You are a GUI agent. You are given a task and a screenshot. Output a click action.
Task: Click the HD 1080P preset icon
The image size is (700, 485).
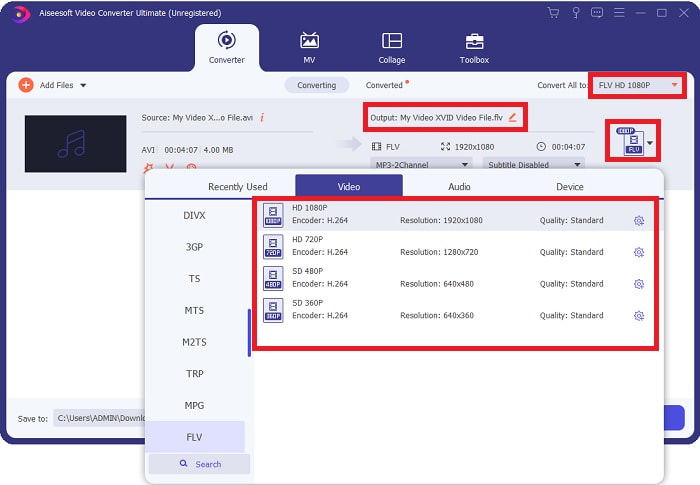click(x=273, y=215)
